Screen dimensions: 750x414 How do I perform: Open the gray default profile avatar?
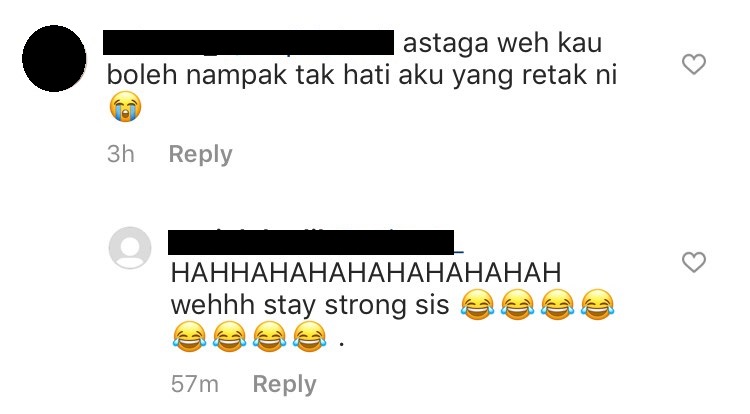(x=130, y=248)
